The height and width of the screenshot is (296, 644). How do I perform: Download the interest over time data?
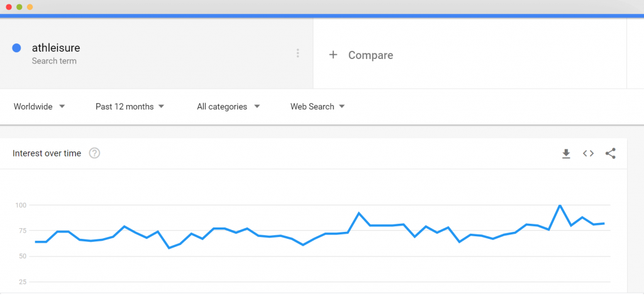coord(566,153)
